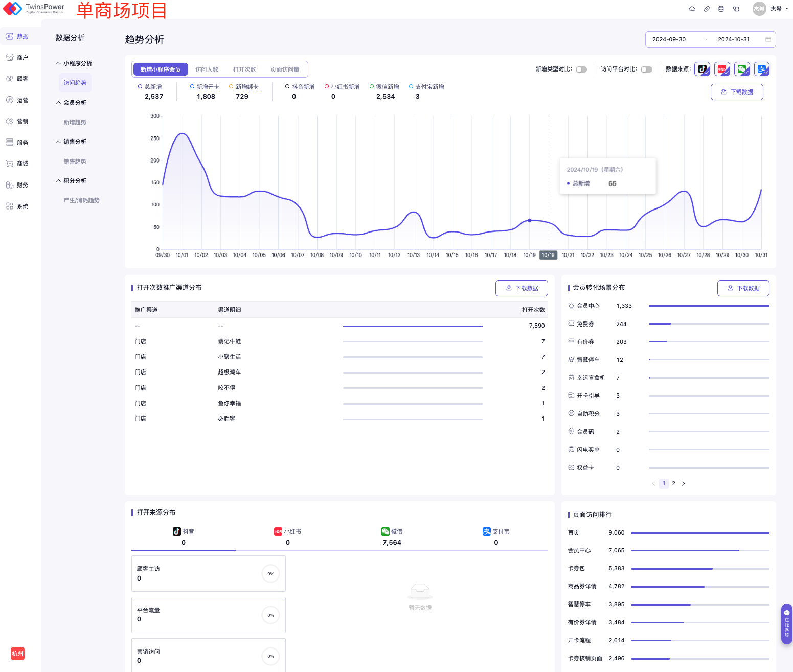The height and width of the screenshot is (672, 793).
Task: Deselect the Douyin data source
Action: (702, 69)
